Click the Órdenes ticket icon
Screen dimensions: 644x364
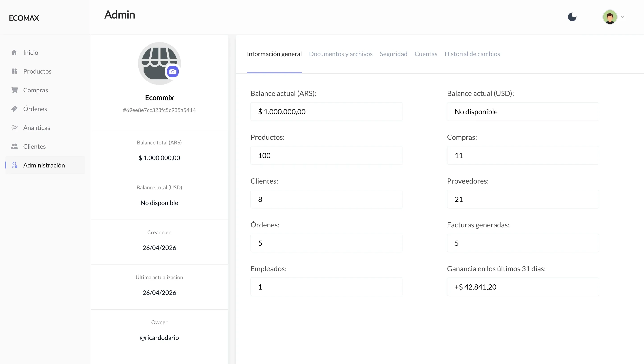pyautogui.click(x=14, y=109)
